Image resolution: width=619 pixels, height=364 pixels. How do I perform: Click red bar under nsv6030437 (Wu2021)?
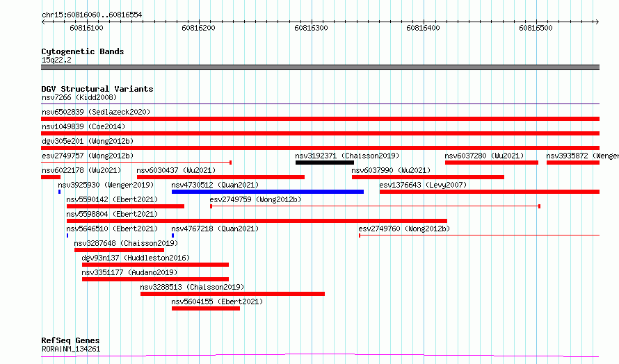click(x=220, y=177)
